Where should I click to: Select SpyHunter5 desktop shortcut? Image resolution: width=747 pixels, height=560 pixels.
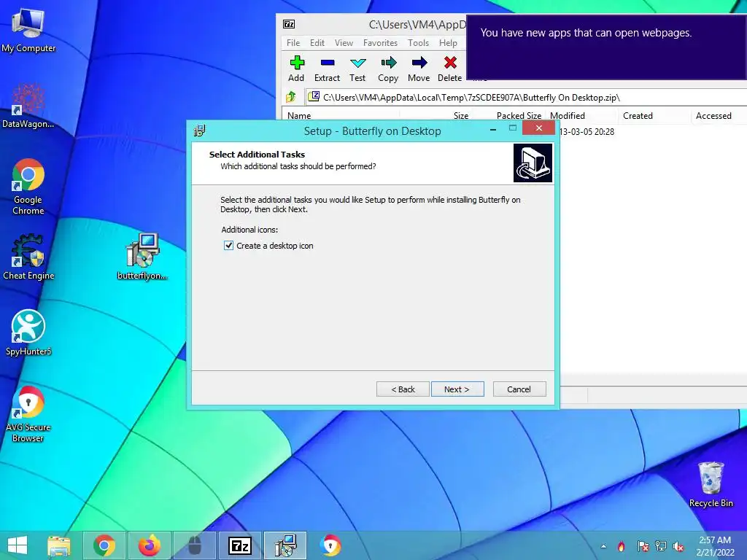28,332
